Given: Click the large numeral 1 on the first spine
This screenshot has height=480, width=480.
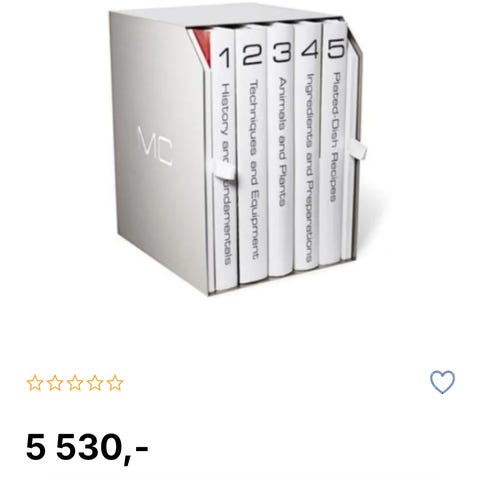Looking at the screenshot, I should click(x=225, y=57).
